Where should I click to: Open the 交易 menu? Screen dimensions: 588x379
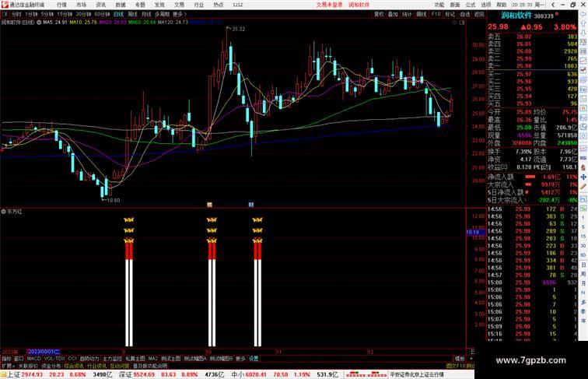tap(179, 5)
